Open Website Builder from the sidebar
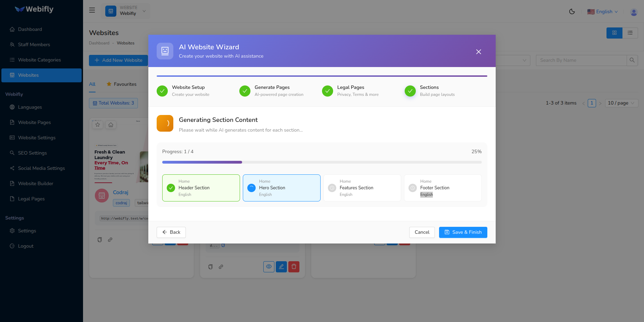The height and width of the screenshot is (322, 644). (x=35, y=183)
